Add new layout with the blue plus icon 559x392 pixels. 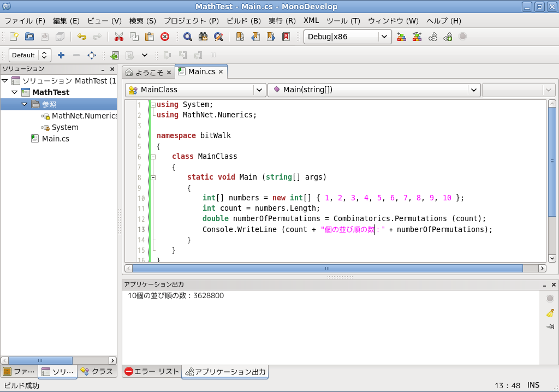pyautogui.click(x=61, y=55)
